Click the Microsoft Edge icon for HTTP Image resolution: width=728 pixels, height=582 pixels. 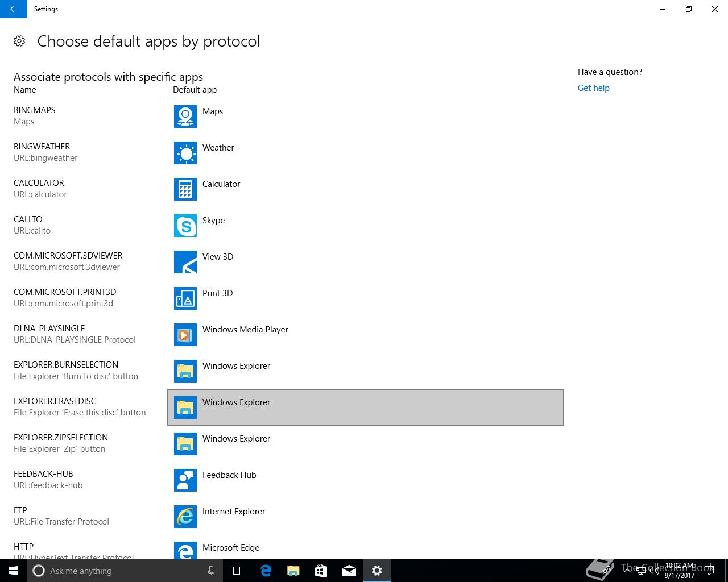point(185,550)
